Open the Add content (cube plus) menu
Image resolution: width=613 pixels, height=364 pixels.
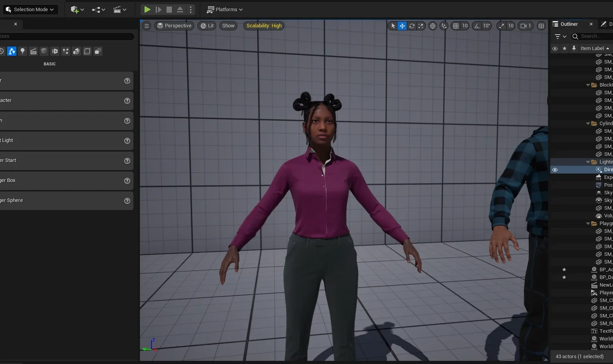tap(77, 9)
